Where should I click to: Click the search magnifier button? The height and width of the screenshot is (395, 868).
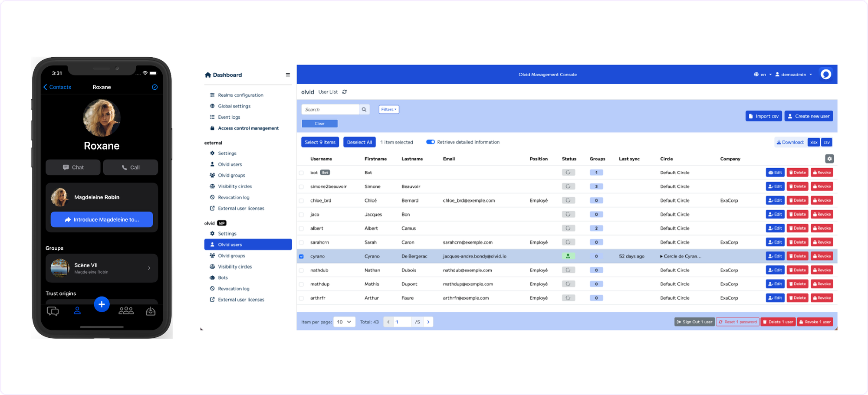click(364, 110)
